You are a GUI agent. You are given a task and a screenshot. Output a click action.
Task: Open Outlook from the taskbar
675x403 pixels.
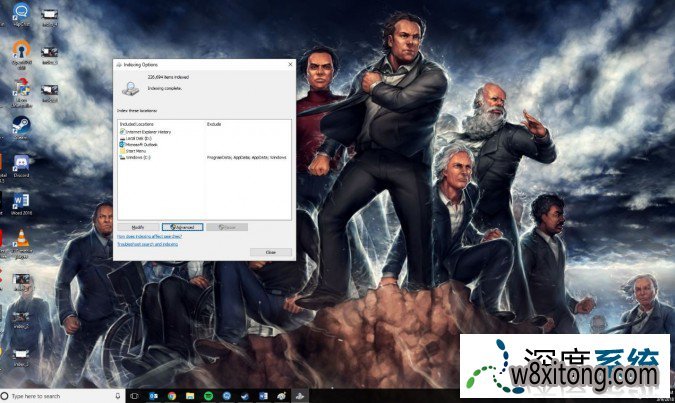(155, 396)
